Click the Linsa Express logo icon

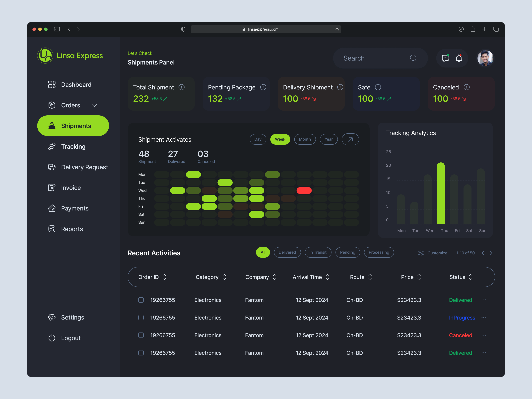45,56
